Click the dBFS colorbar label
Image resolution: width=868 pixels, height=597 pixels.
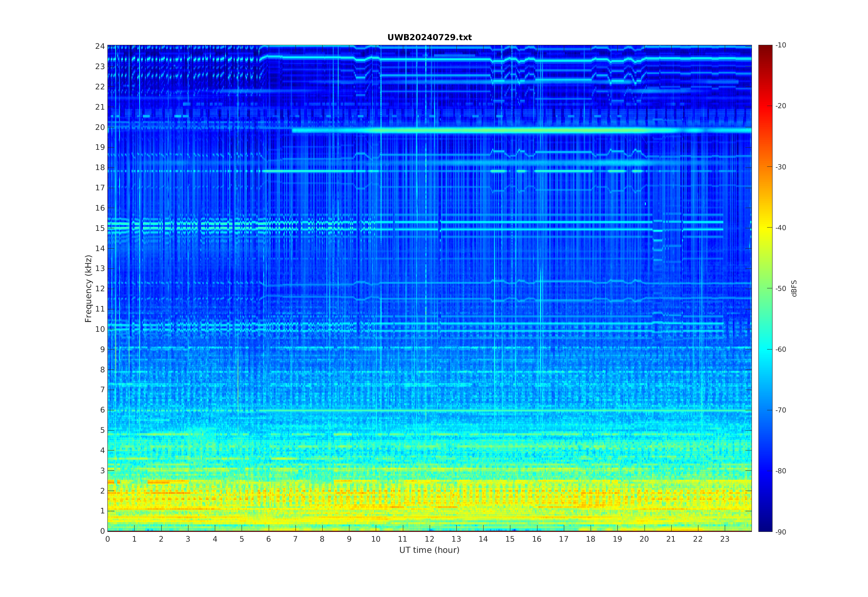click(794, 288)
